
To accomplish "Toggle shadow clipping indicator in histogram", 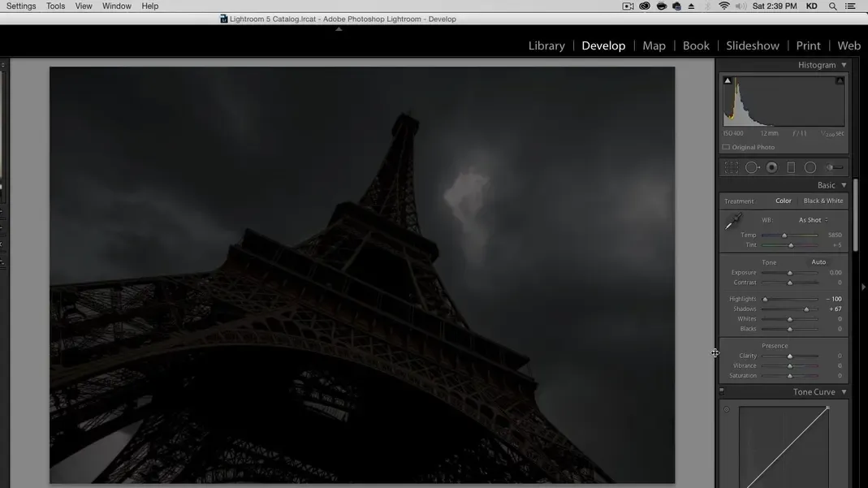I will [x=728, y=80].
